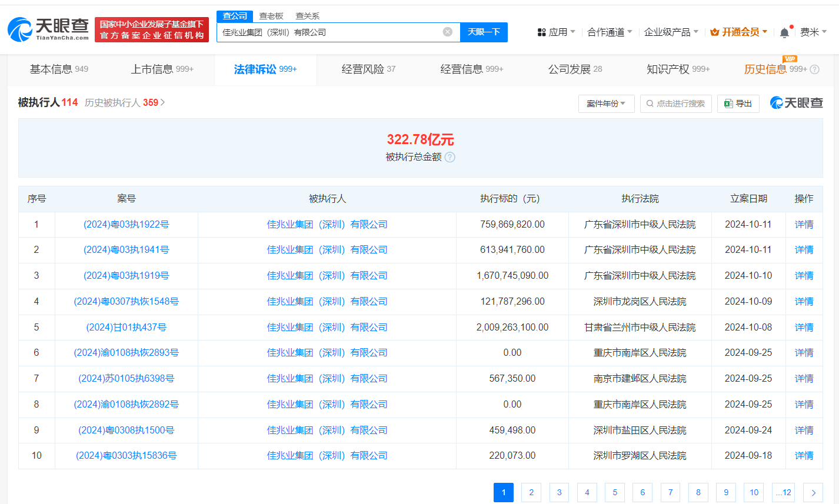The width and height of the screenshot is (839, 504).
Task: View 详情 for case 粤0303执15836号
Action: click(804, 456)
